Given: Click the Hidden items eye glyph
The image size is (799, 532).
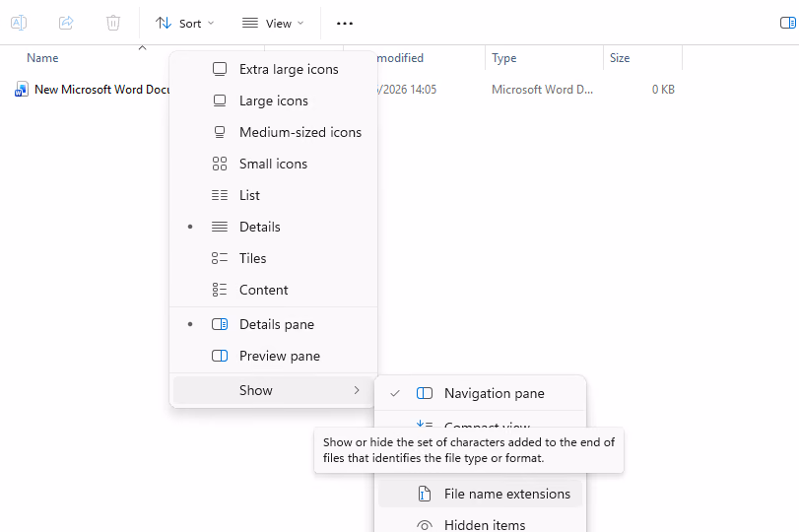Looking at the screenshot, I should [425, 525].
